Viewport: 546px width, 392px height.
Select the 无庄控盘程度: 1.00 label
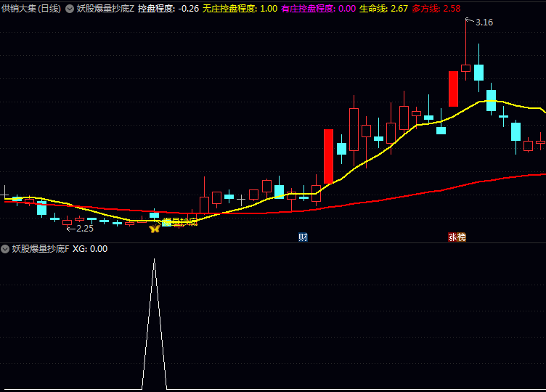(240, 9)
